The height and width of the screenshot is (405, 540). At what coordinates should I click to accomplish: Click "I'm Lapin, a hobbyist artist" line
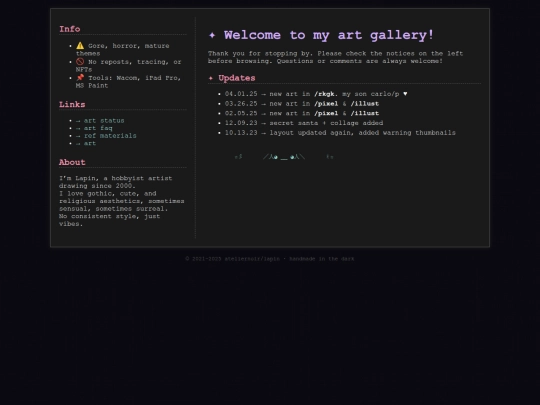[x=116, y=178]
